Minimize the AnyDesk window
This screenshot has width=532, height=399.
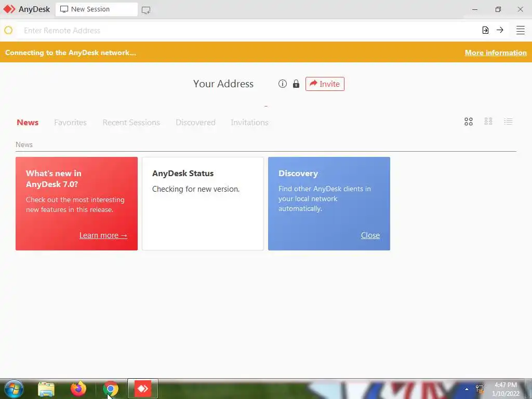coord(475,9)
